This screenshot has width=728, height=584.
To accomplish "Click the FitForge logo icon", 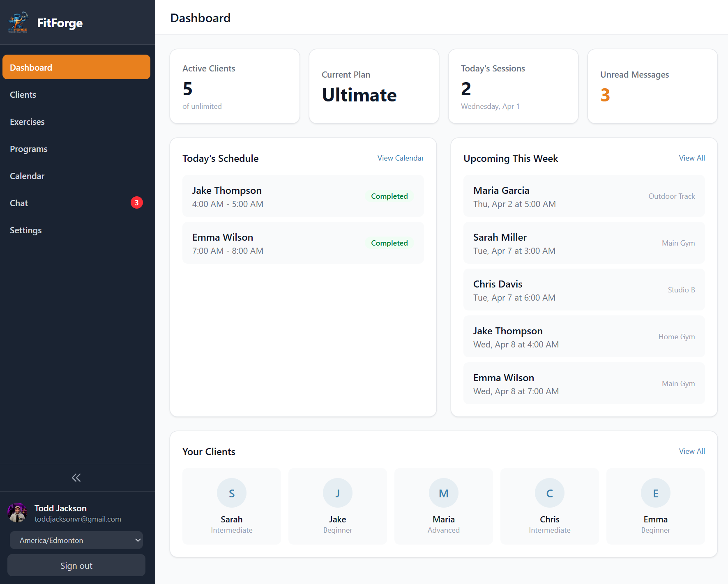I will [x=18, y=23].
